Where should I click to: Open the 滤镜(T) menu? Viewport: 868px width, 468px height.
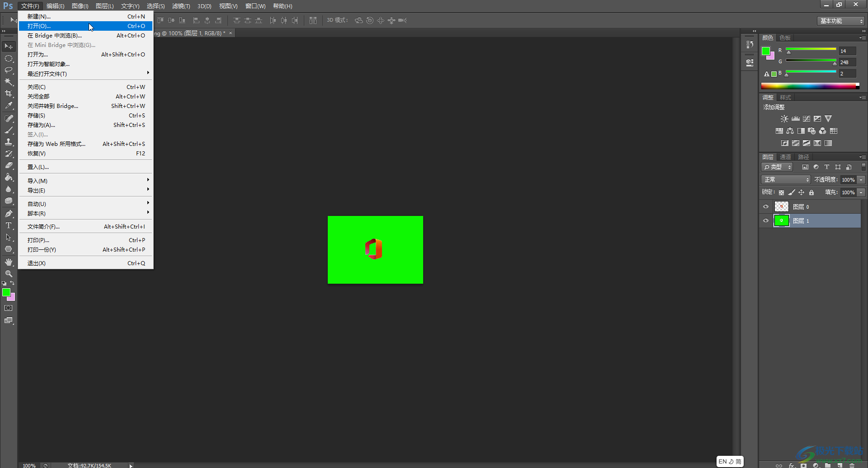click(x=181, y=6)
